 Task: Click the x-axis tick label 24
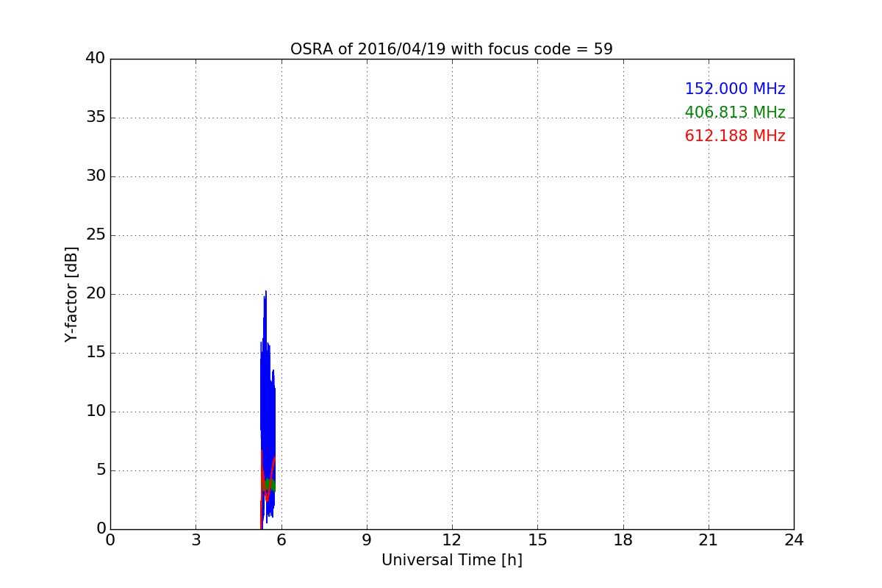(x=794, y=540)
